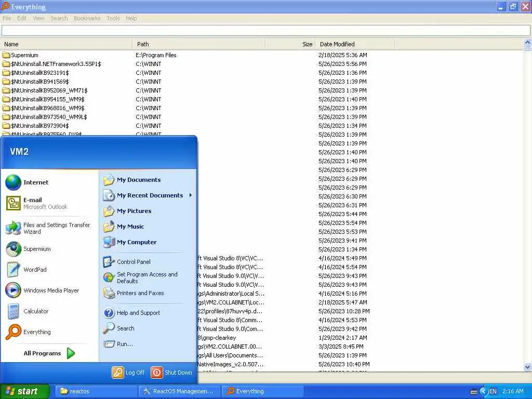Select $NtUninstallKB973540_WM9L$ row
Viewport: 532px width, 399px height.
(x=261, y=117)
